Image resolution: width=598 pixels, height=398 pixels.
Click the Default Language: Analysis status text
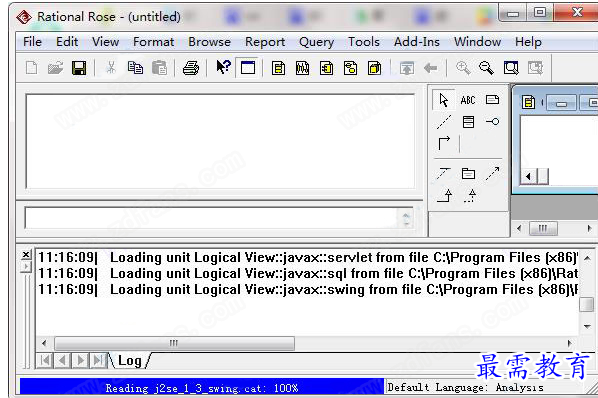465,387
